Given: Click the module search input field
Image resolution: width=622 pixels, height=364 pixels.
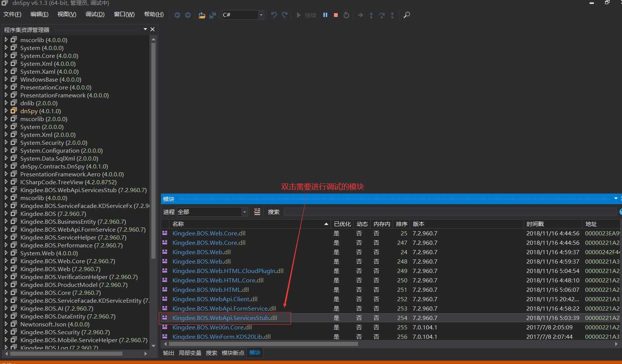Looking at the screenshot, I should pos(450,212).
